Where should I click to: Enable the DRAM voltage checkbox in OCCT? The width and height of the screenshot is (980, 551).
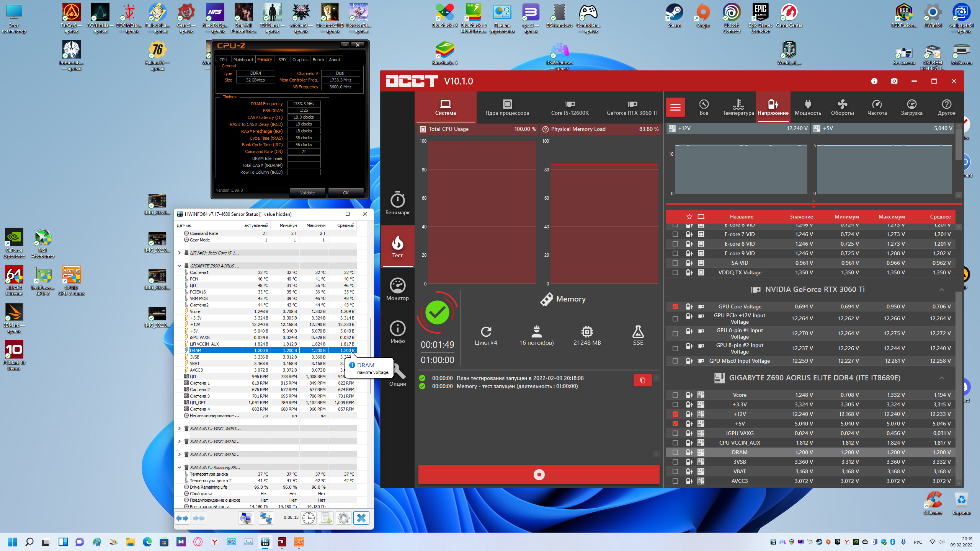coord(675,452)
